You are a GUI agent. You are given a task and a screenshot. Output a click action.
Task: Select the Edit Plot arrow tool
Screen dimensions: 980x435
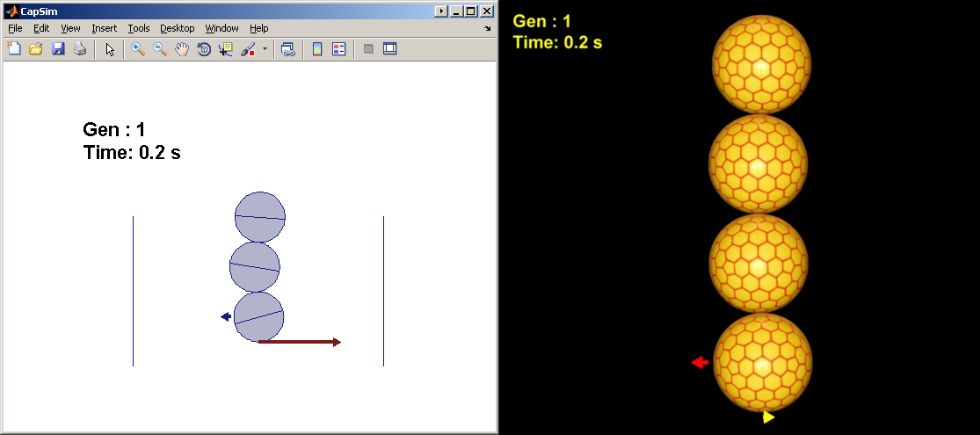pos(110,48)
